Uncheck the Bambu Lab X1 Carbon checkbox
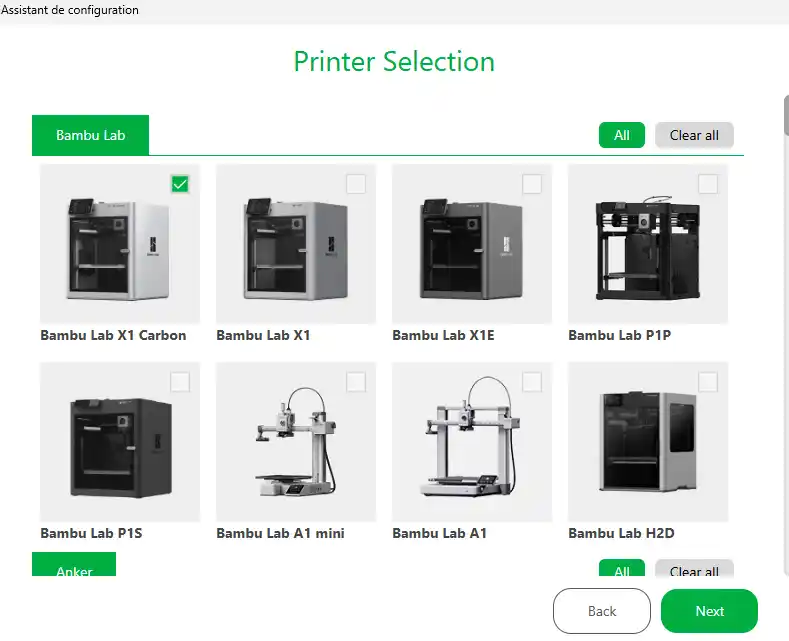This screenshot has height=641, width=789. [x=180, y=184]
